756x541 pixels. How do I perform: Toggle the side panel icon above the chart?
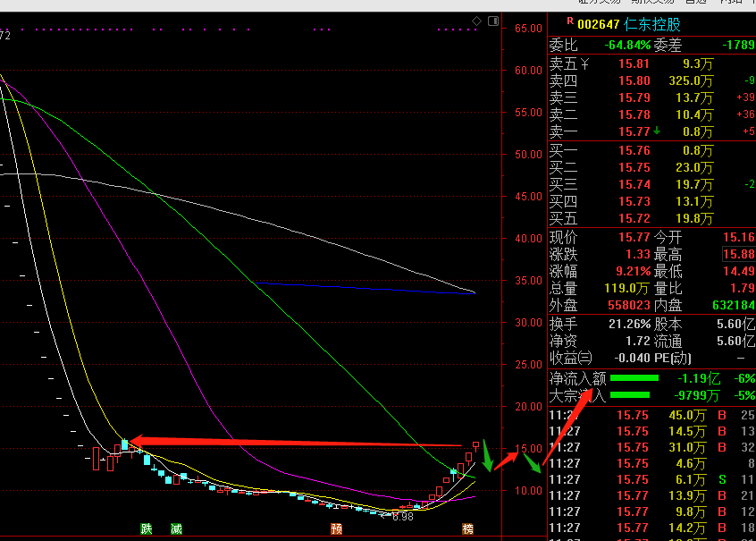(x=492, y=21)
